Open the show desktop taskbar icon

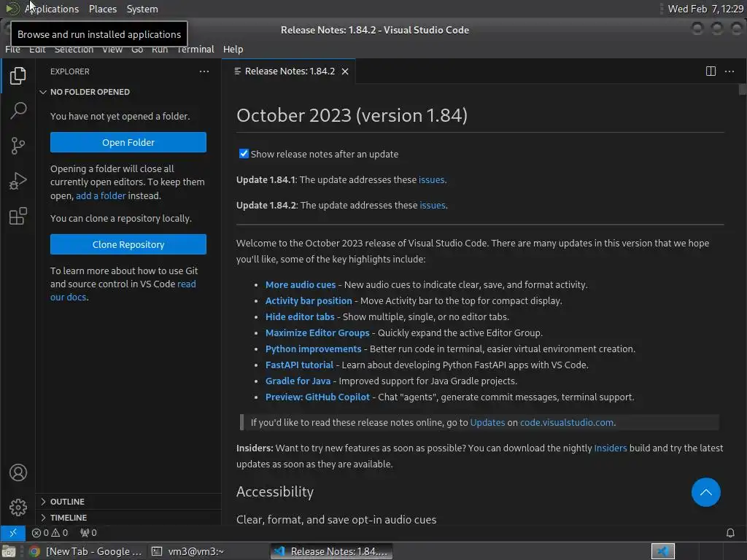click(8, 551)
